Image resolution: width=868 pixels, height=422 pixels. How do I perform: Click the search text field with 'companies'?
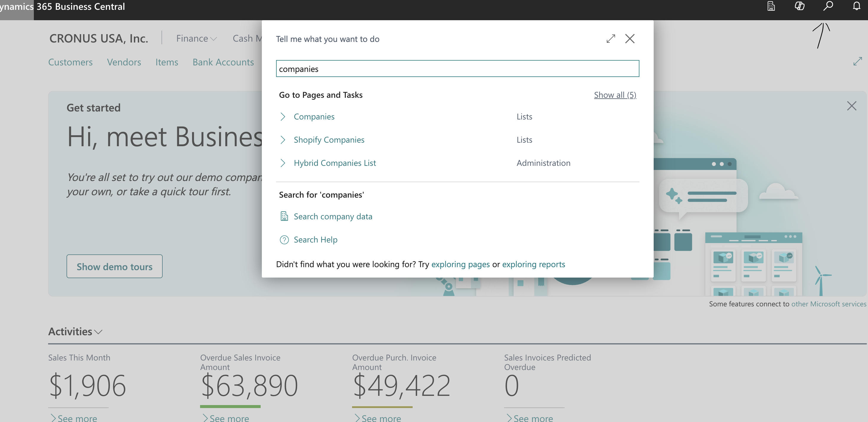click(457, 69)
